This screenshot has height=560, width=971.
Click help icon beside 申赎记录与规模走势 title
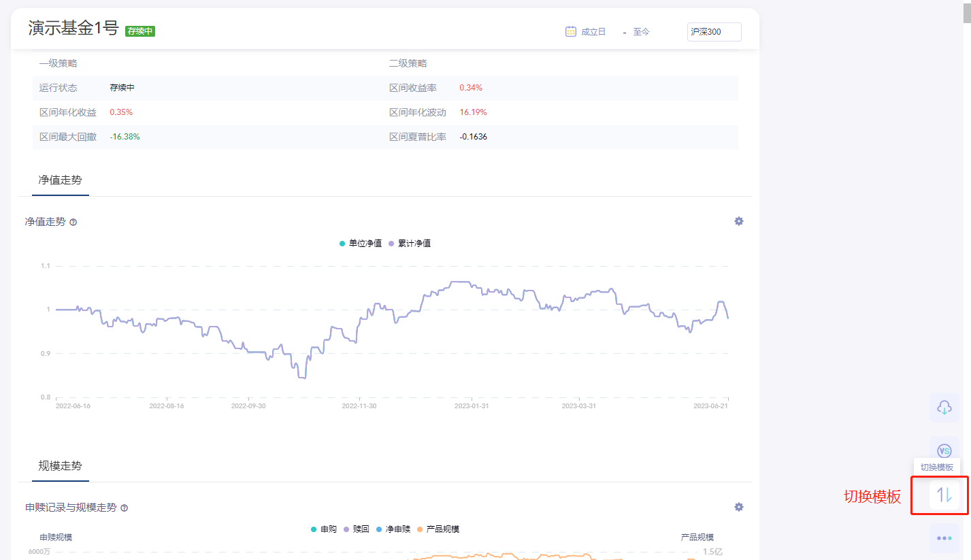point(125,508)
